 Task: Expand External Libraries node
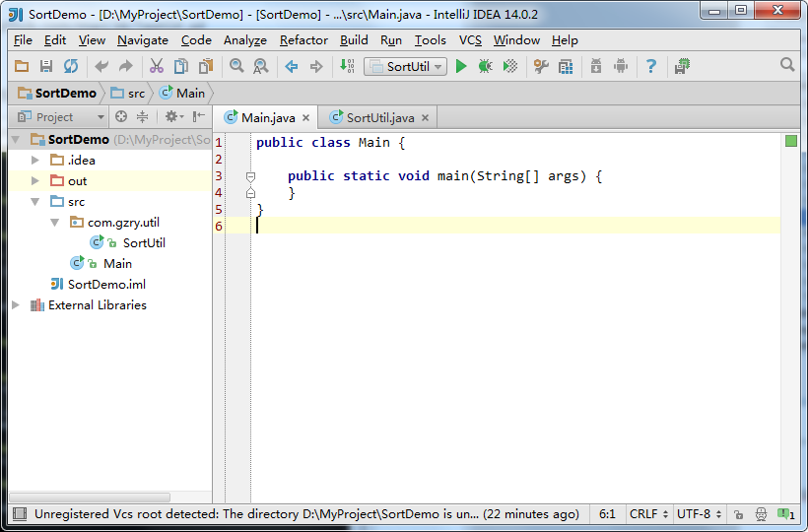tap(16, 304)
